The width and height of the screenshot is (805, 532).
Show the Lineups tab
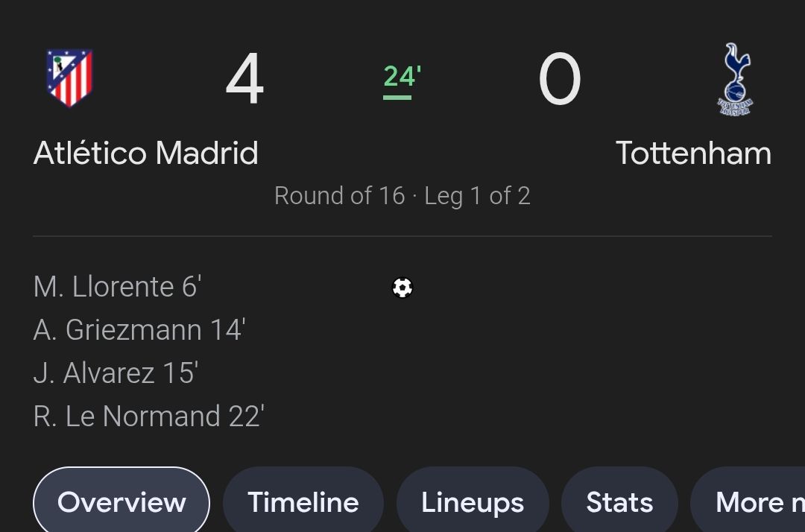coord(473,502)
